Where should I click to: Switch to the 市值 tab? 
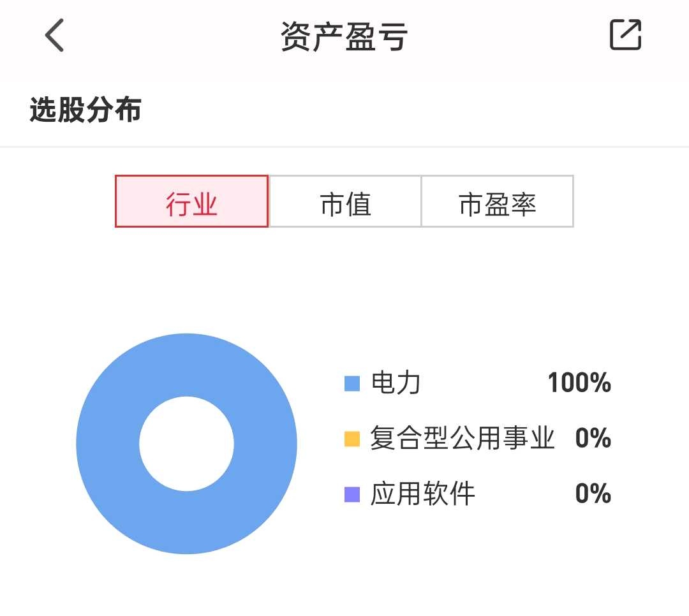(x=345, y=202)
